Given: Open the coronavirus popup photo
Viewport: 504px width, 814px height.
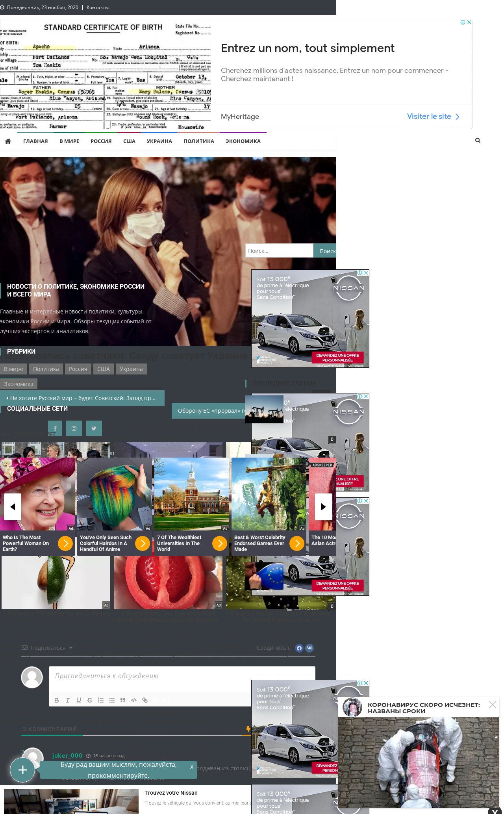Looking at the screenshot, I should click(419, 762).
